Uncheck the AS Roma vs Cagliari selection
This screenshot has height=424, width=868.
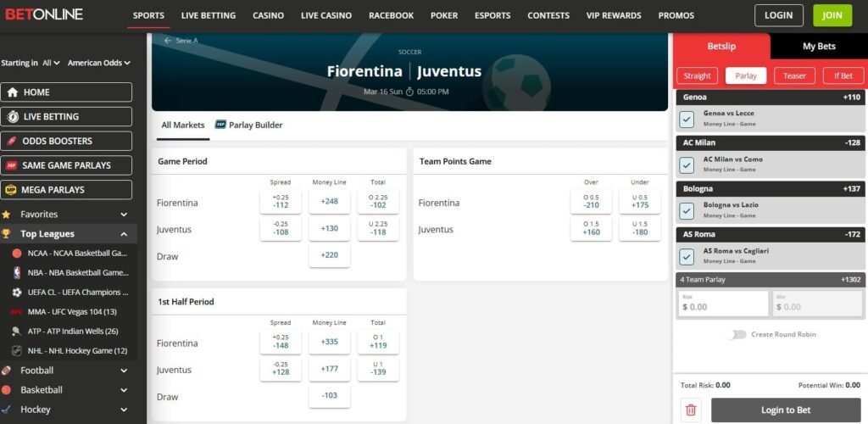687,257
